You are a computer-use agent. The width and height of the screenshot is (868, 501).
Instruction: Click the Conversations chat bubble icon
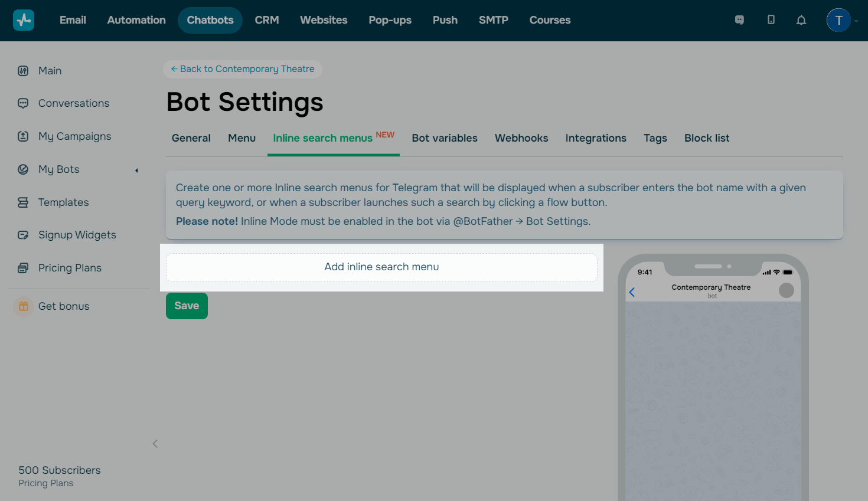tap(23, 103)
